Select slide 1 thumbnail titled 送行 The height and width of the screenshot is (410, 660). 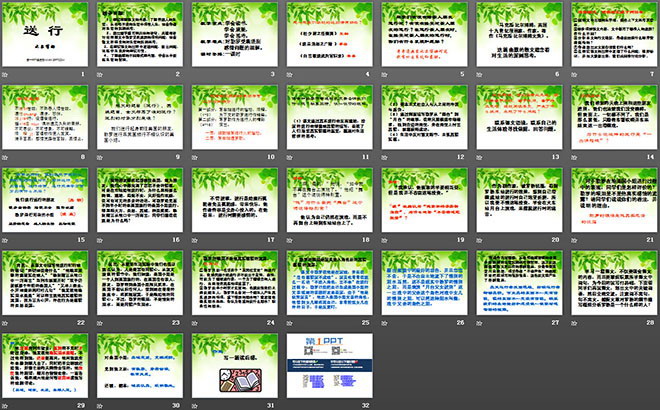click(45, 34)
